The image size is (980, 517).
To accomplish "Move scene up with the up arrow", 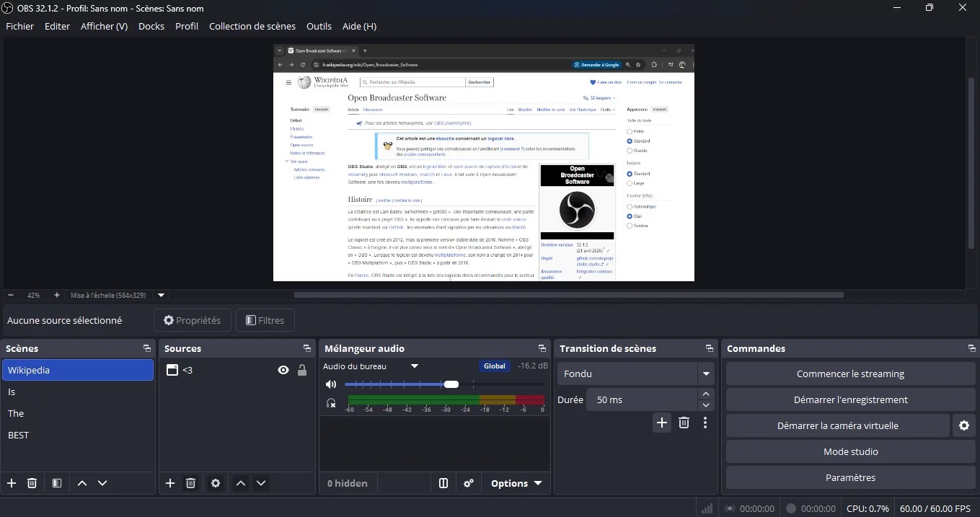I will tap(82, 483).
